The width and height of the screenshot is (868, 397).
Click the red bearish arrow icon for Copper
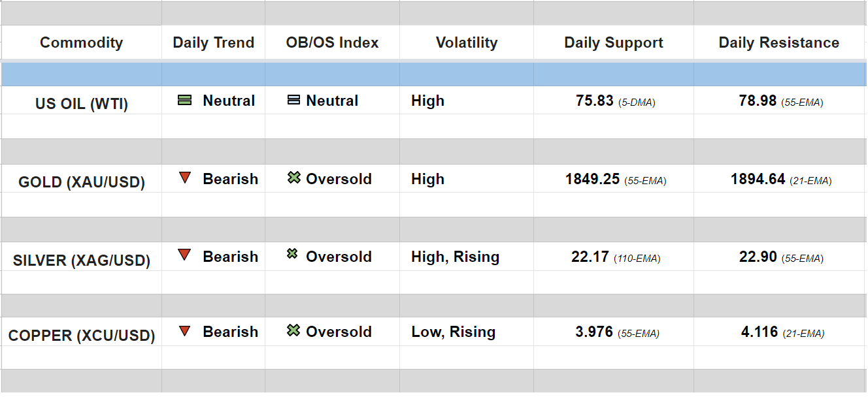coord(185,331)
